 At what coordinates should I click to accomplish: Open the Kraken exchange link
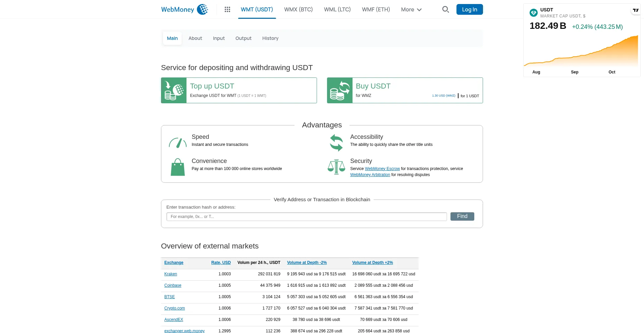coord(170,274)
